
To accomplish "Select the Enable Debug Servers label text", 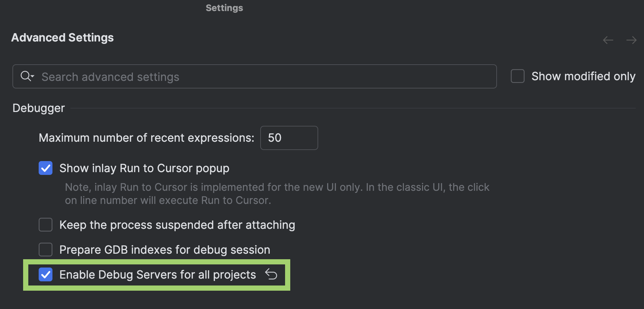I will [x=158, y=274].
